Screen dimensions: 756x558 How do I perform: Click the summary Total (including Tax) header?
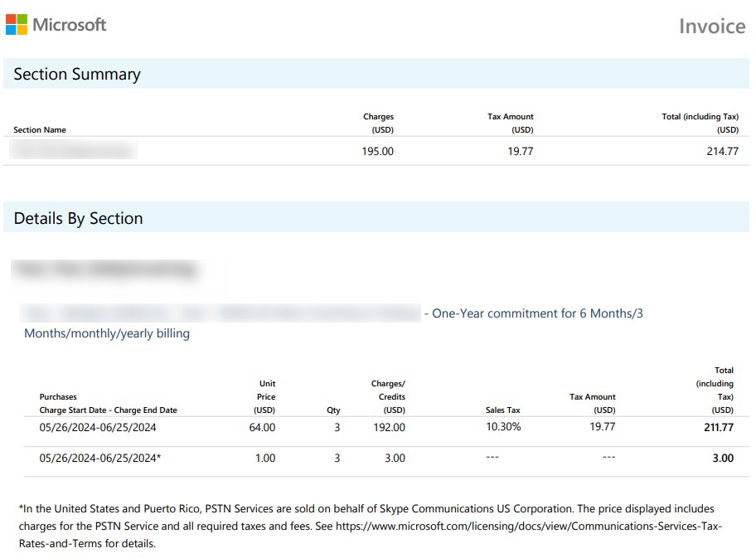[x=700, y=123]
